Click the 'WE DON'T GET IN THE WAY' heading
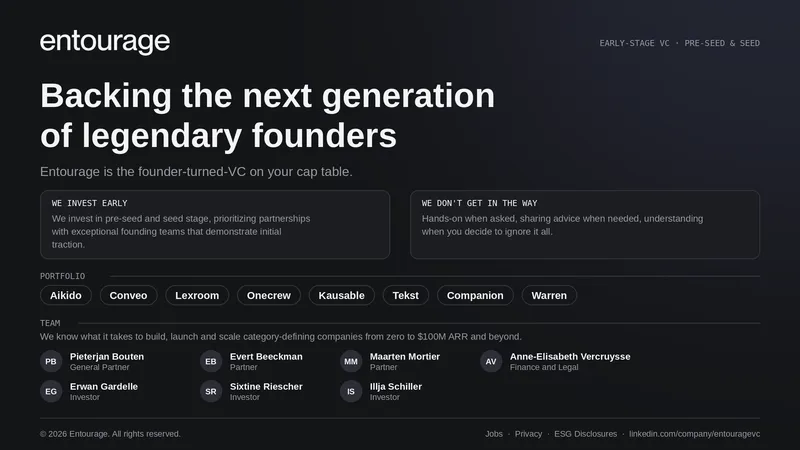The width and height of the screenshot is (800, 450). [x=479, y=203]
